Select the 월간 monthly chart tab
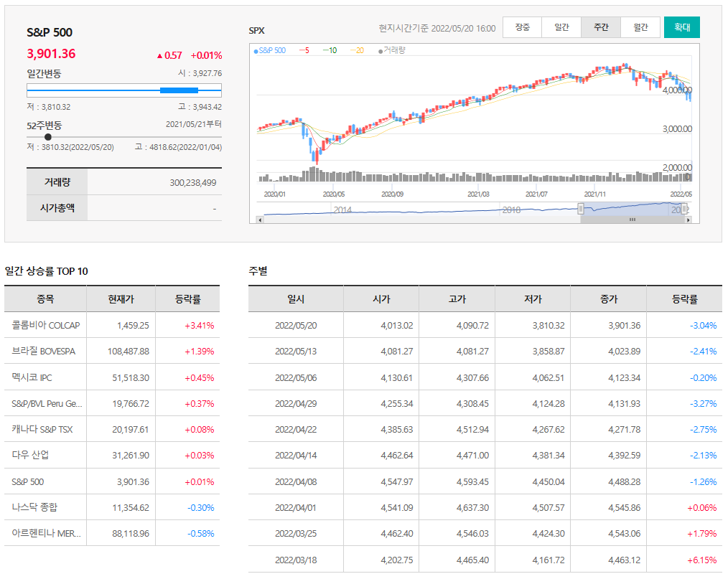Image resolution: width=728 pixels, height=579 pixels. pos(640,27)
